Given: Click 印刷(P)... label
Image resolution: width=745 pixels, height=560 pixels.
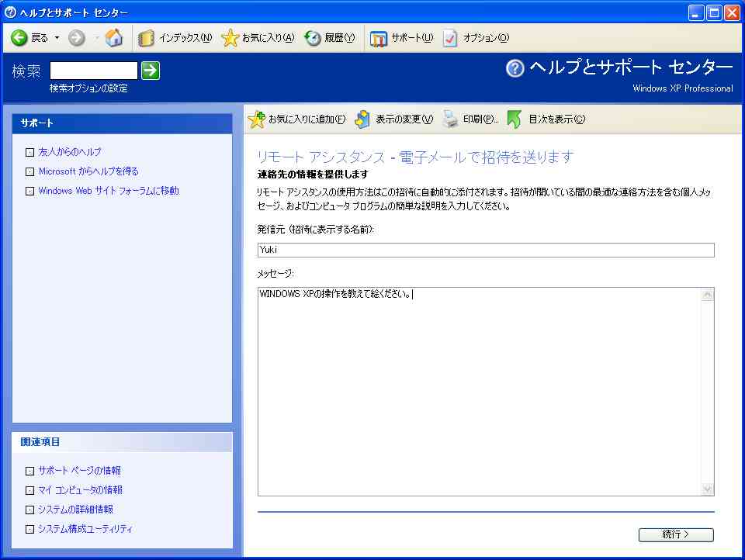Looking at the screenshot, I should [480, 119].
